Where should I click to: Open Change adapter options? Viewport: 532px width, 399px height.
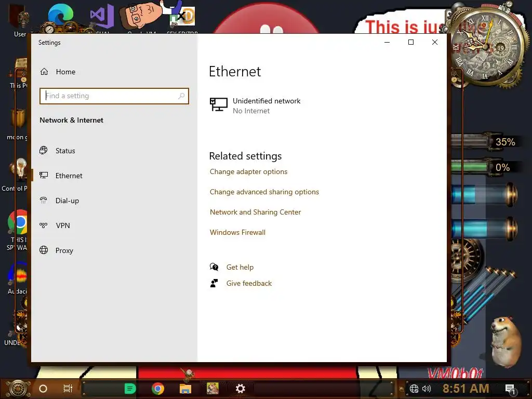tap(248, 171)
